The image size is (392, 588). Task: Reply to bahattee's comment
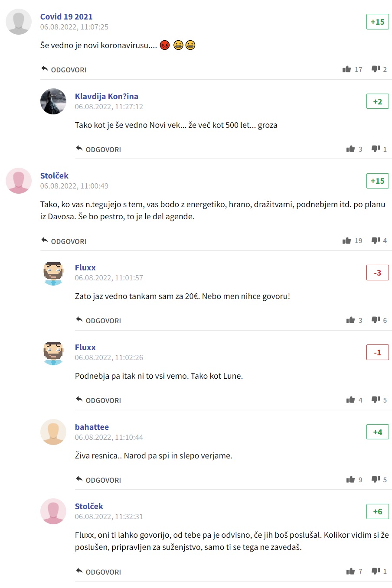(98, 480)
